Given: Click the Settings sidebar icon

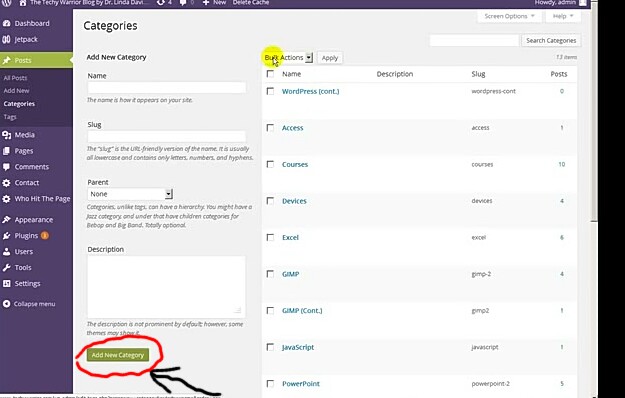Looking at the screenshot, I should pyautogui.click(x=6, y=283).
